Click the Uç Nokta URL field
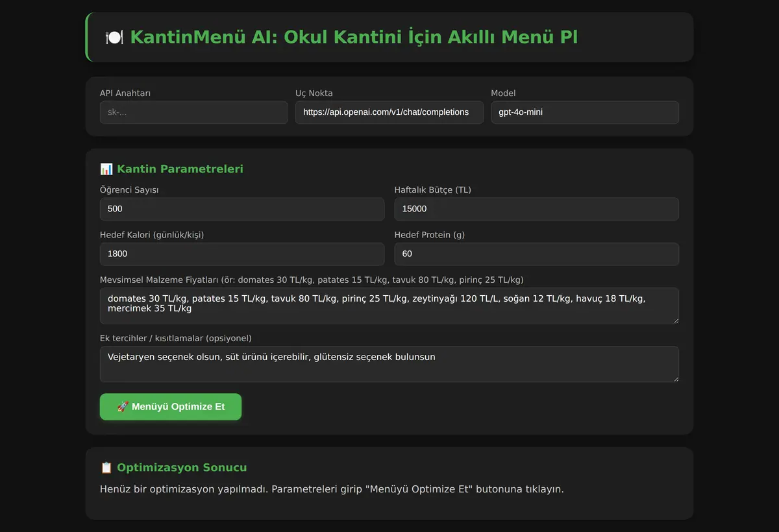The height and width of the screenshot is (532, 779). coord(389,112)
